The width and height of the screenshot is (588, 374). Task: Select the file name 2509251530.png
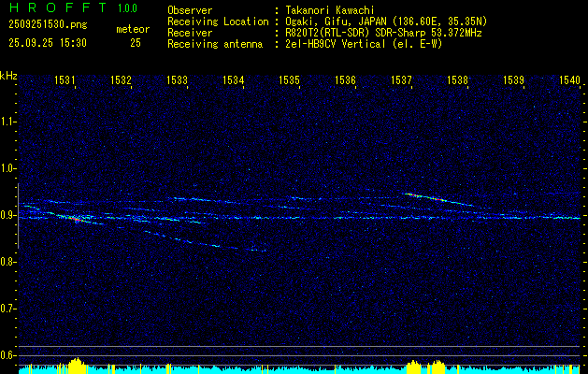[48, 25]
